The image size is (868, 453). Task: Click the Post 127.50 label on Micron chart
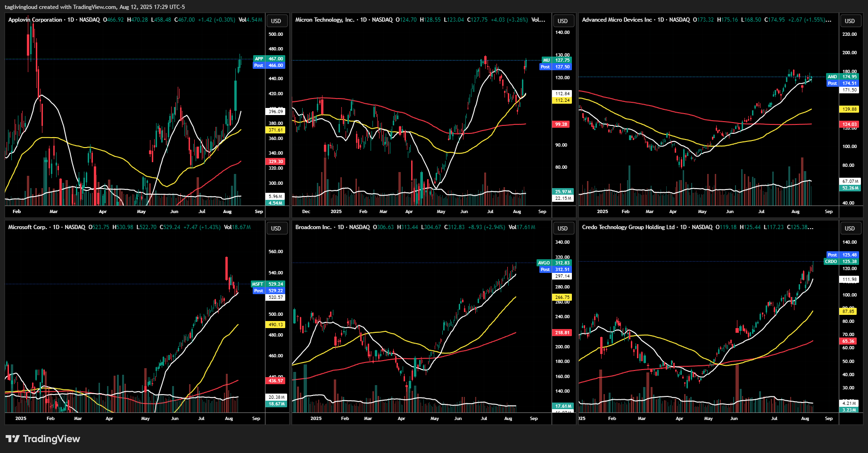click(556, 67)
